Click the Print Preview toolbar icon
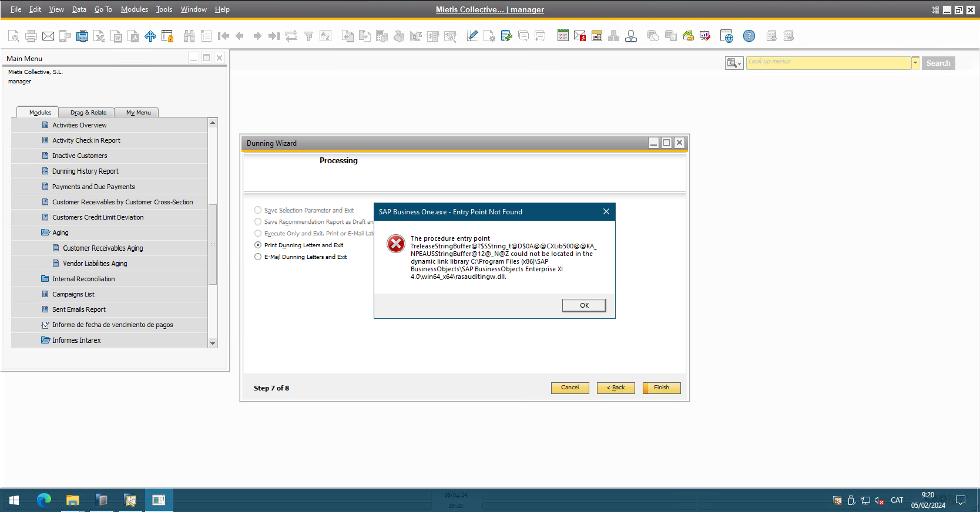Image resolution: width=980 pixels, height=512 pixels. coord(14,36)
